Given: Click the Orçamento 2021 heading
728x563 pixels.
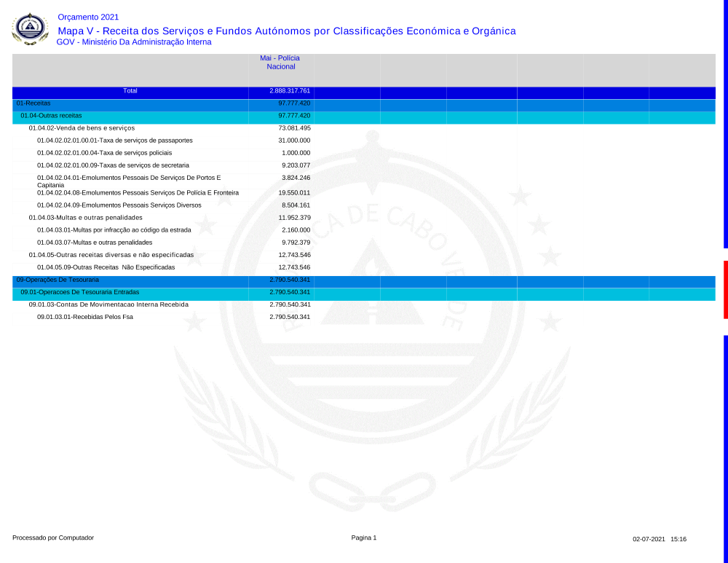Looking at the screenshot, I should (87, 17).
